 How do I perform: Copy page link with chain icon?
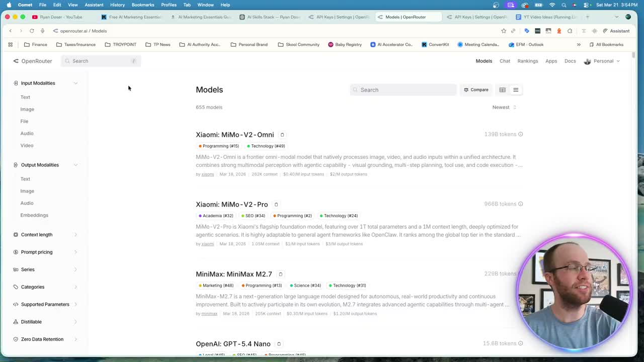click(513, 31)
